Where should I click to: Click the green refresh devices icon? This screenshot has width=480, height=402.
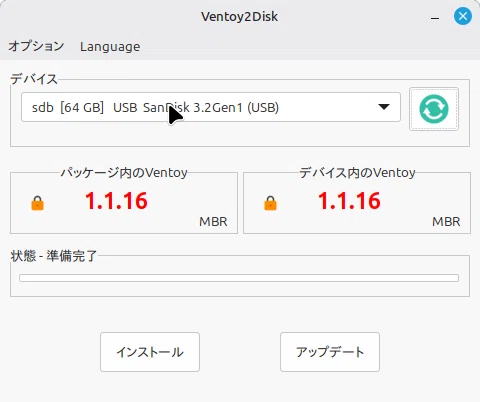(434, 109)
